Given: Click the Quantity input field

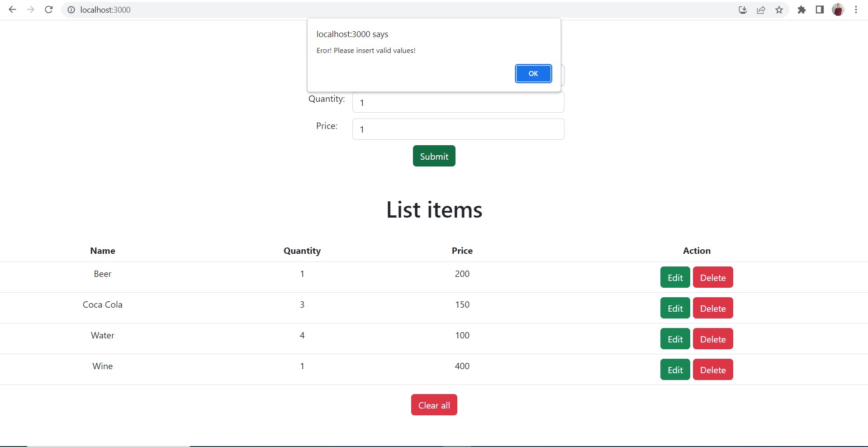Looking at the screenshot, I should pos(458,102).
